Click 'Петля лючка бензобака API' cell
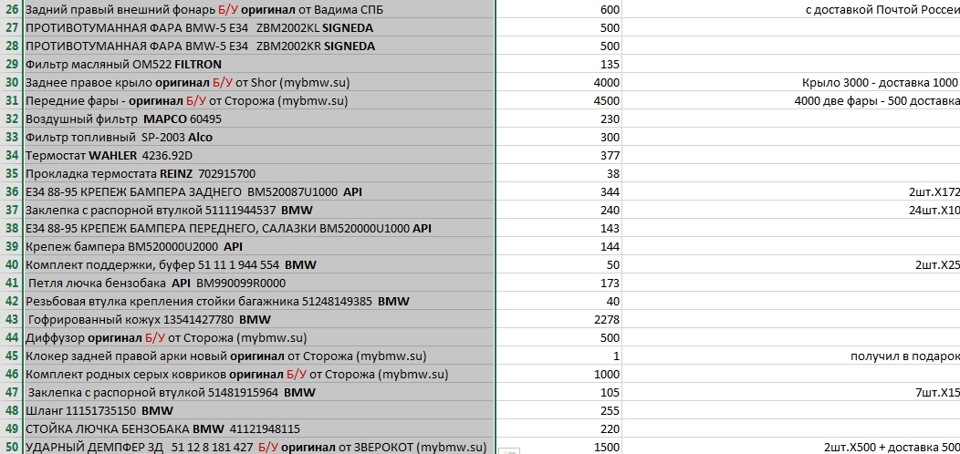The width and height of the screenshot is (960, 454). coord(259,283)
